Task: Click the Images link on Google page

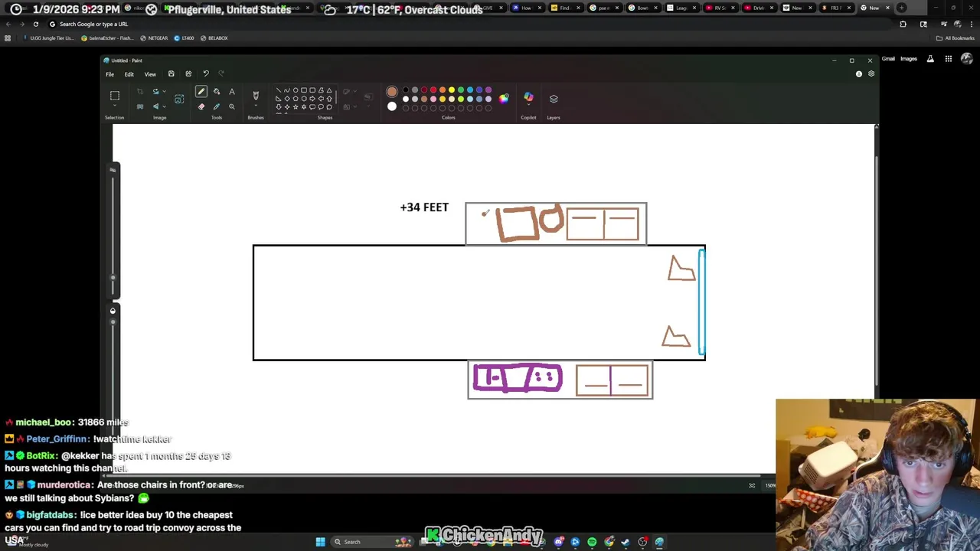Action: (x=909, y=59)
